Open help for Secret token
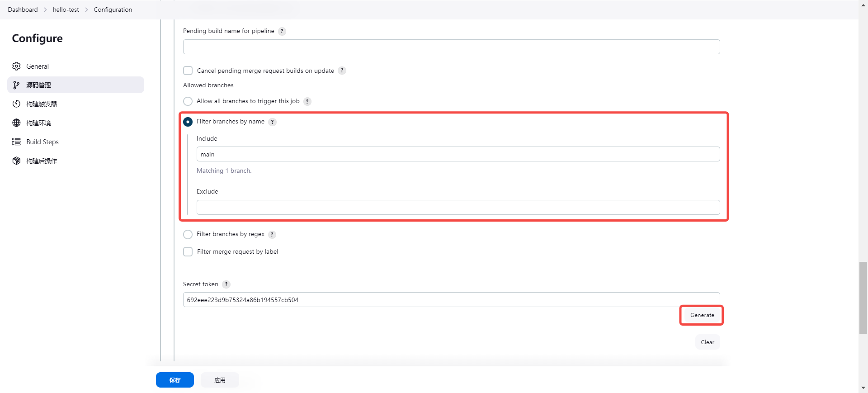The height and width of the screenshot is (393, 868). coord(226,284)
